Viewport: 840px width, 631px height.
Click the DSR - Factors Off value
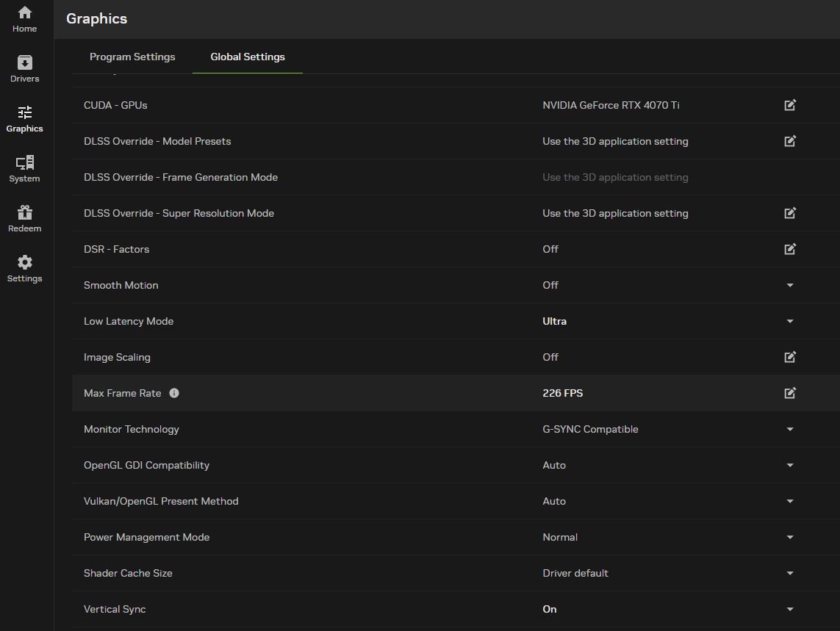click(x=550, y=249)
